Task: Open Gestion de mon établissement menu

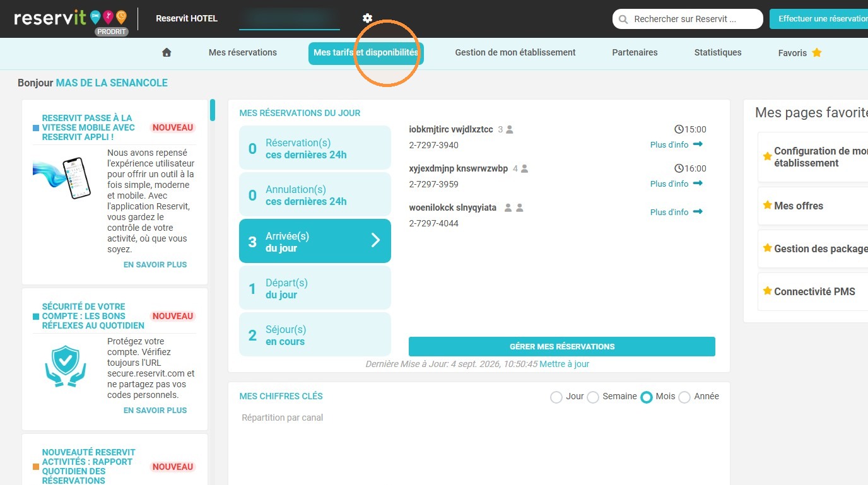Action: pos(515,53)
